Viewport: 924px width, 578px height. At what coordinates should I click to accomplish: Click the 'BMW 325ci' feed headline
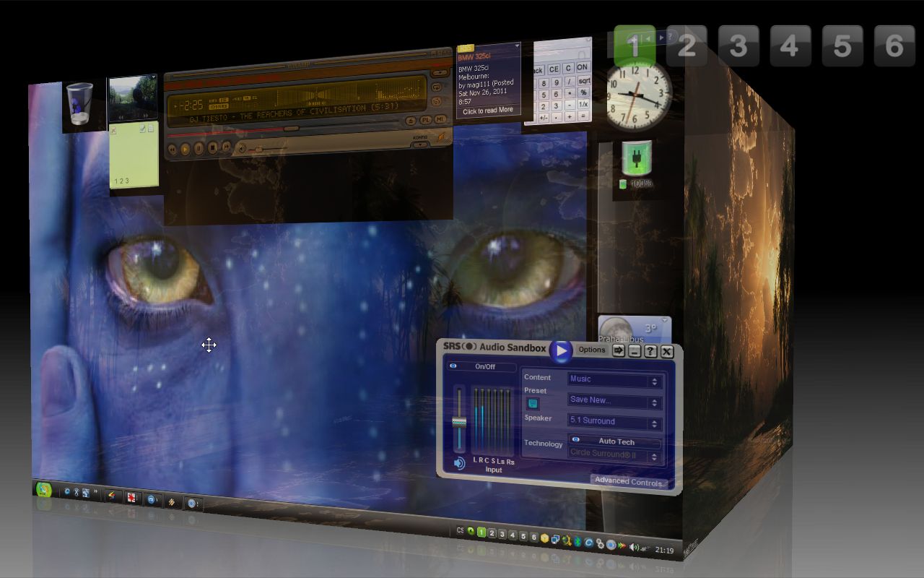coord(474,56)
